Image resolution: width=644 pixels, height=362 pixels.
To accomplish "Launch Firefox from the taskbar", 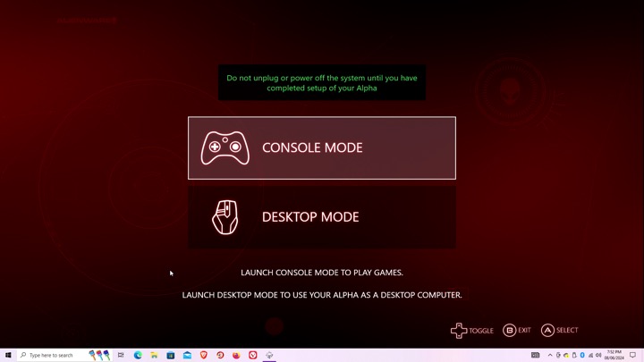I will point(236,355).
